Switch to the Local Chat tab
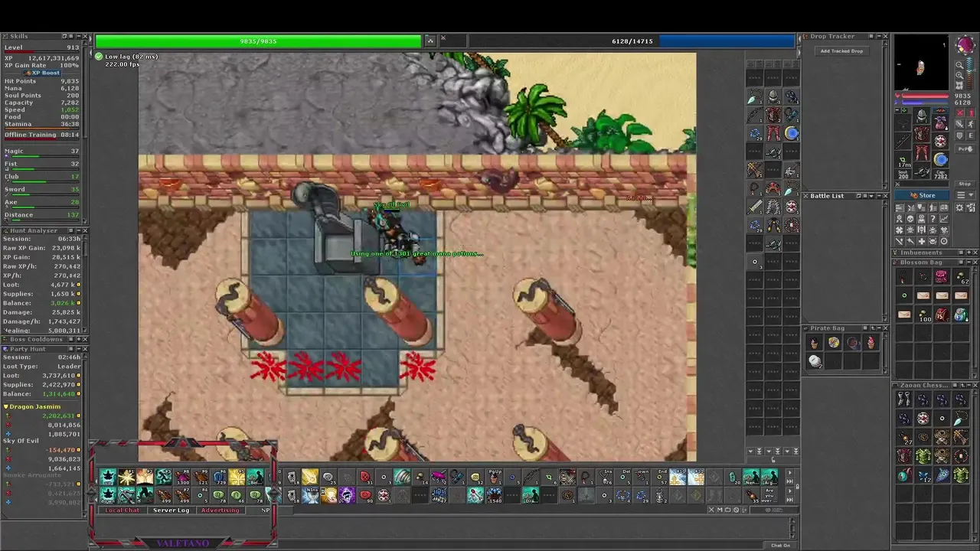 (x=122, y=510)
